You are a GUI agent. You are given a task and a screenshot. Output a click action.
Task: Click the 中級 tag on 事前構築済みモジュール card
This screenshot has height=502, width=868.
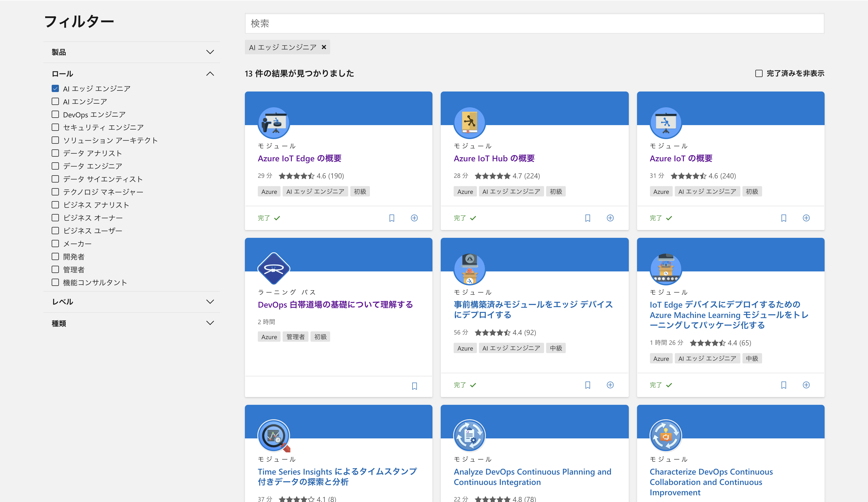(x=556, y=348)
